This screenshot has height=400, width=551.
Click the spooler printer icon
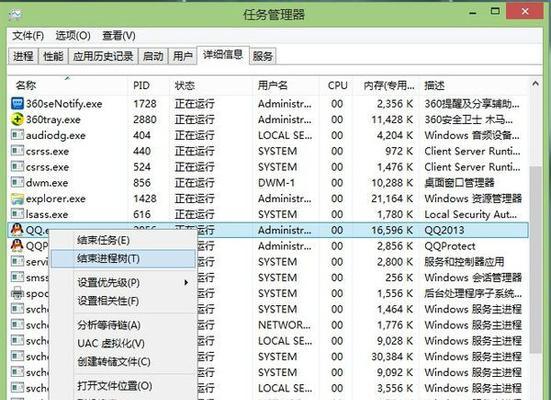pyautogui.click(x=17, y=293)
